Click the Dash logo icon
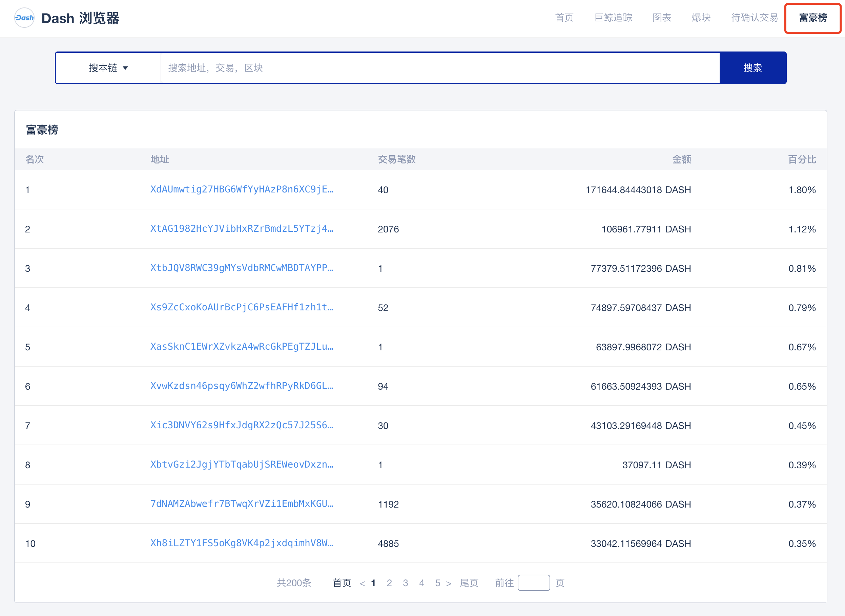Viewport: 845px width, 616px height. [24, 18]
